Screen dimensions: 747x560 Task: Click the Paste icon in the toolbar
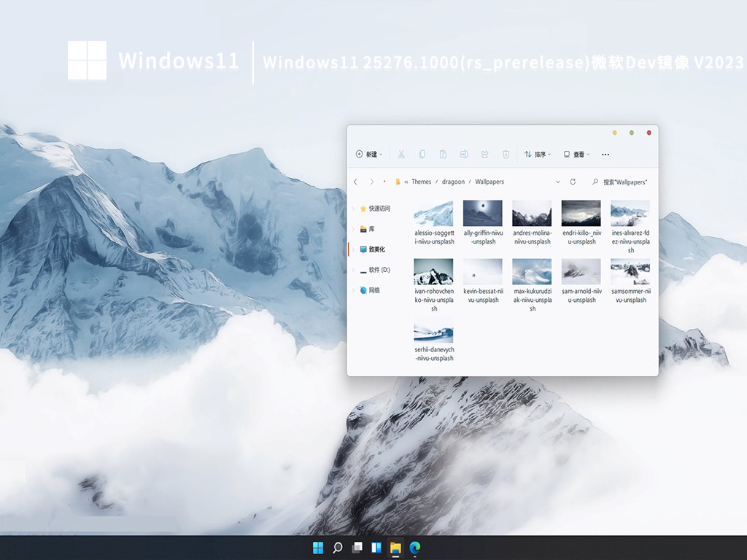point(444,154)
